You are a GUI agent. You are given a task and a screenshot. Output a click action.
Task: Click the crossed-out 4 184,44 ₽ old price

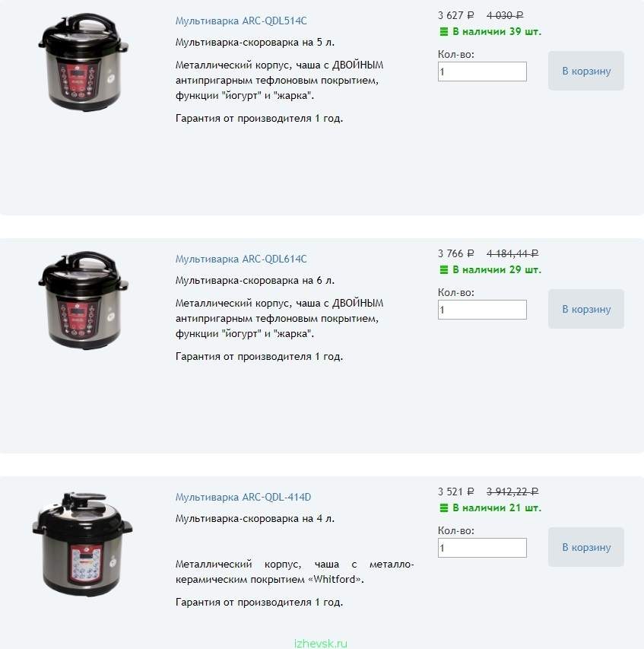pos(512,253)
